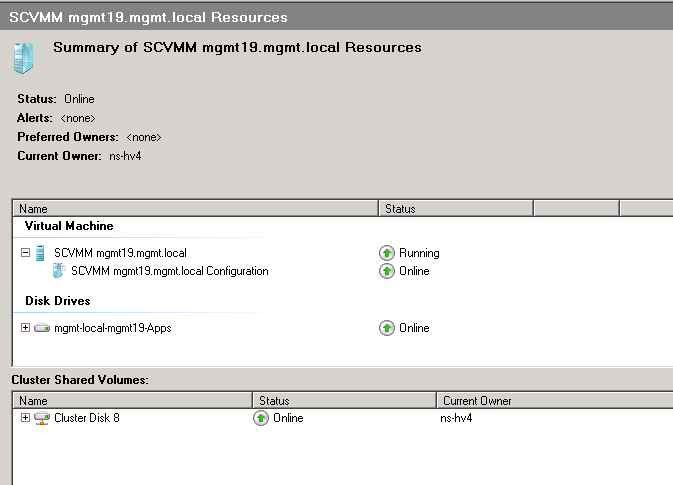Screen dimensions: 673x485
Task: Click the Summary of SCVMM Resources heading
Action: coord(237,47)
